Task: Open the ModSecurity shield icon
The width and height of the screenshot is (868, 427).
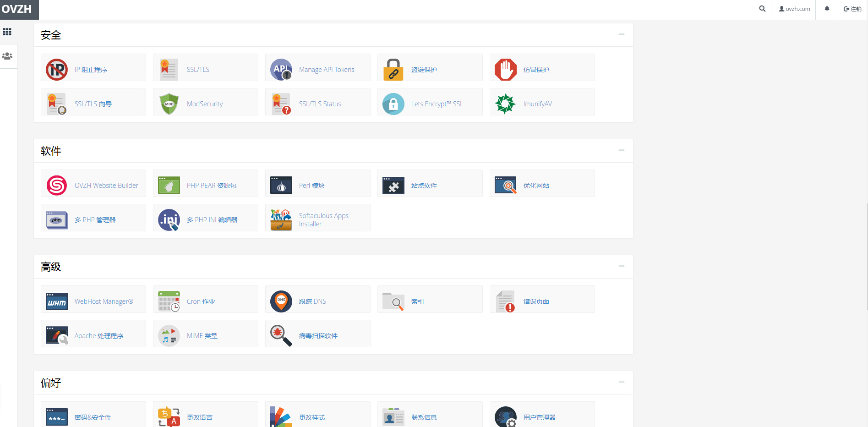Action: coord(169,104)
